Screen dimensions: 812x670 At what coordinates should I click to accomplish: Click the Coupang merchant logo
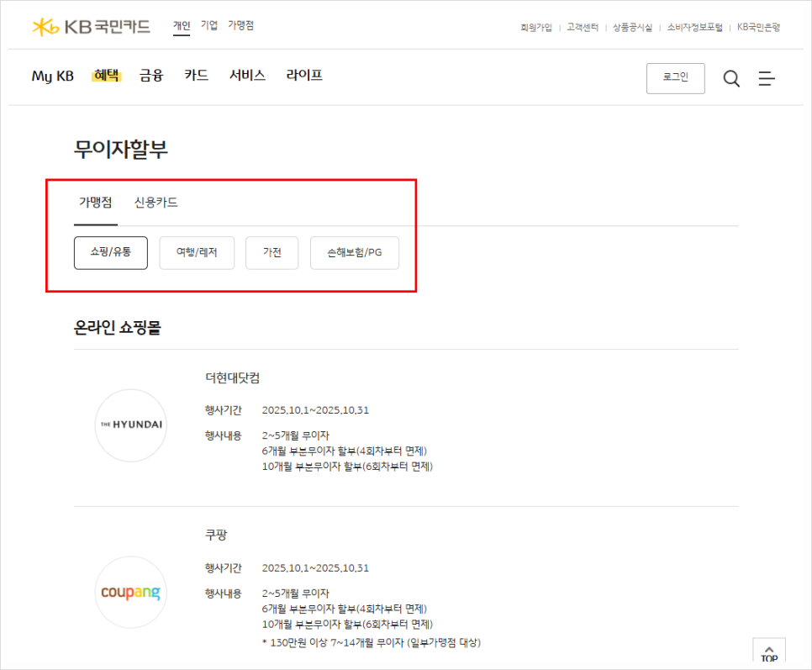pyautogui.click(x=130, y=593)
